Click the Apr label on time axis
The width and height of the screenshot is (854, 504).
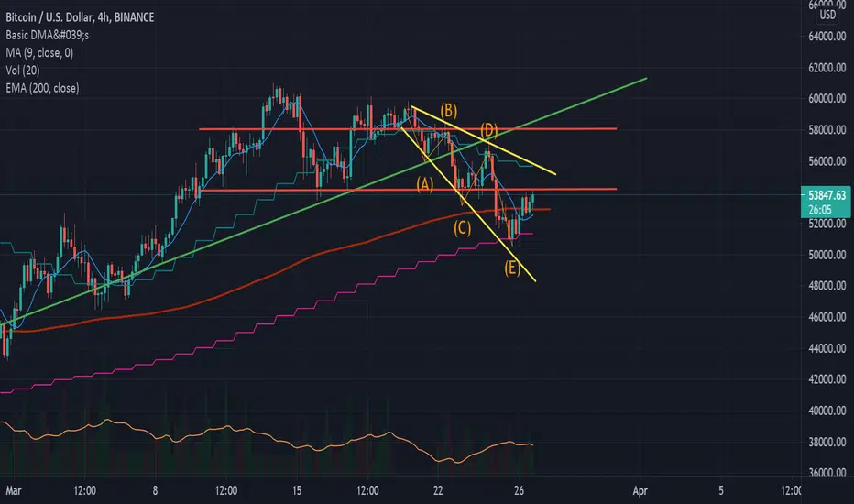pyautogui.click(x=640, y=491)
